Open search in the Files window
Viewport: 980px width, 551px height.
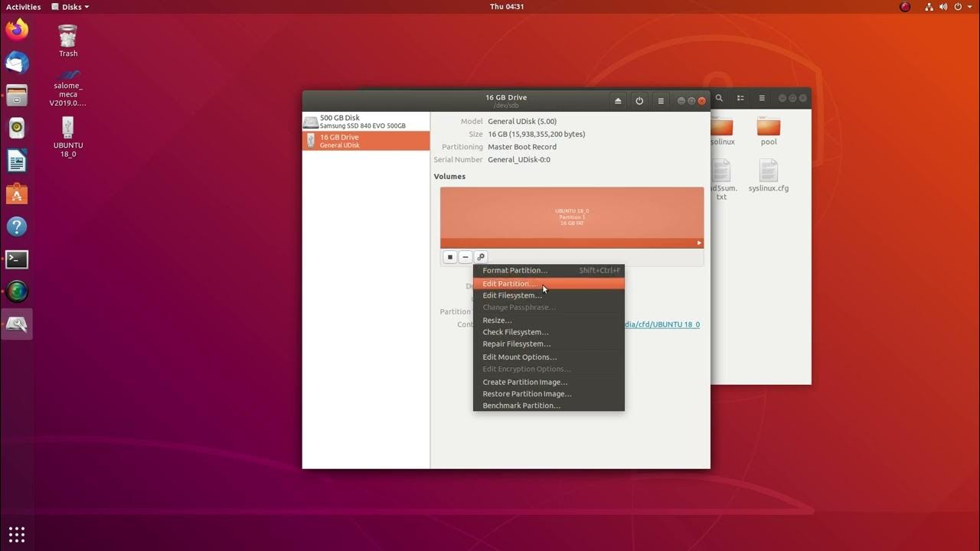[x=719, y=98]
